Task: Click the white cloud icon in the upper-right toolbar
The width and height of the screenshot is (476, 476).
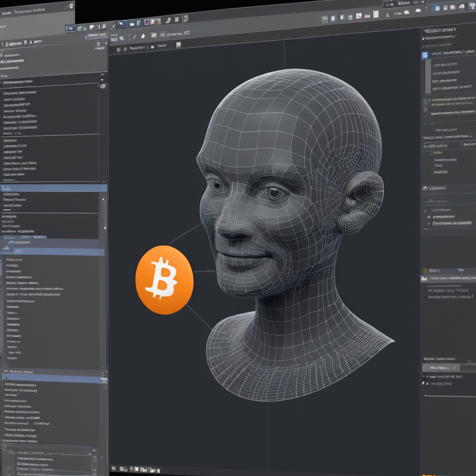Action: [418, 11]
